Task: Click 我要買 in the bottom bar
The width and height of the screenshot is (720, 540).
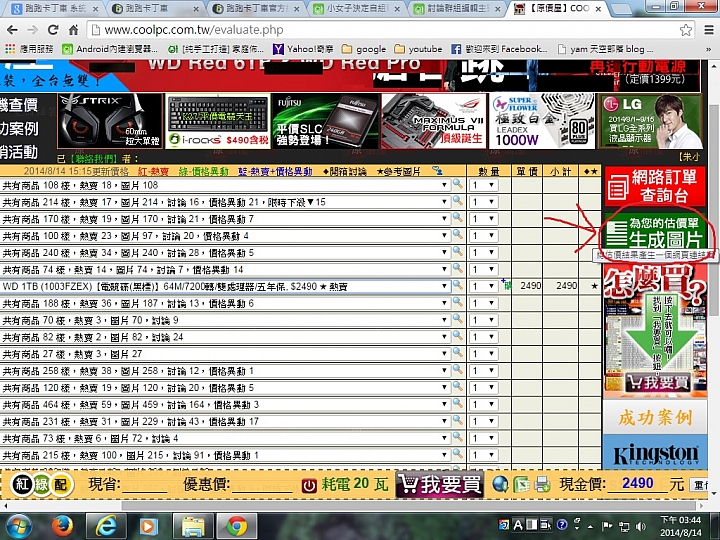Action: tap(439, 484)
